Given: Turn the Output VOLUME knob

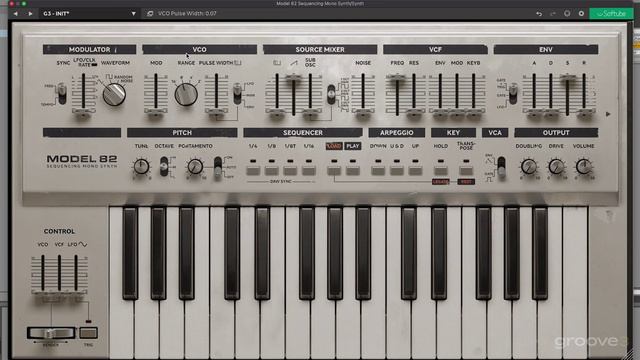Looking at the screenshot, I should pyautogui.click(x=583, y=167).
